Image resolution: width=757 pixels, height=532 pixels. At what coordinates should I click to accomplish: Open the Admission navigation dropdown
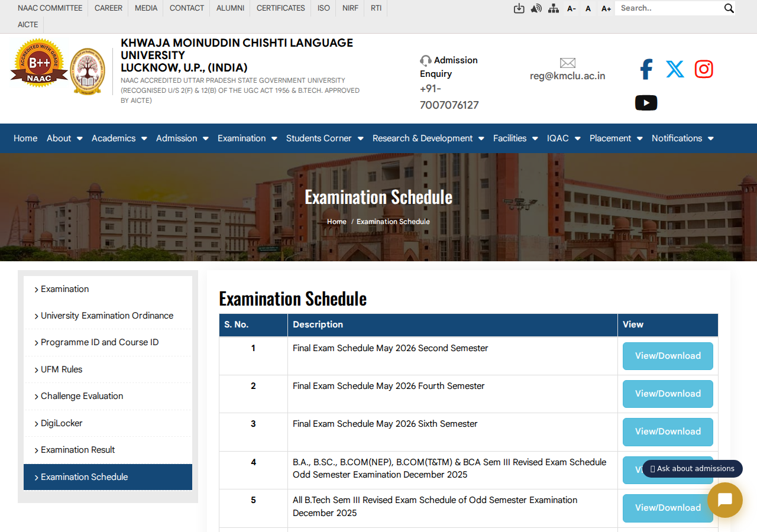(x=182, y=138)
